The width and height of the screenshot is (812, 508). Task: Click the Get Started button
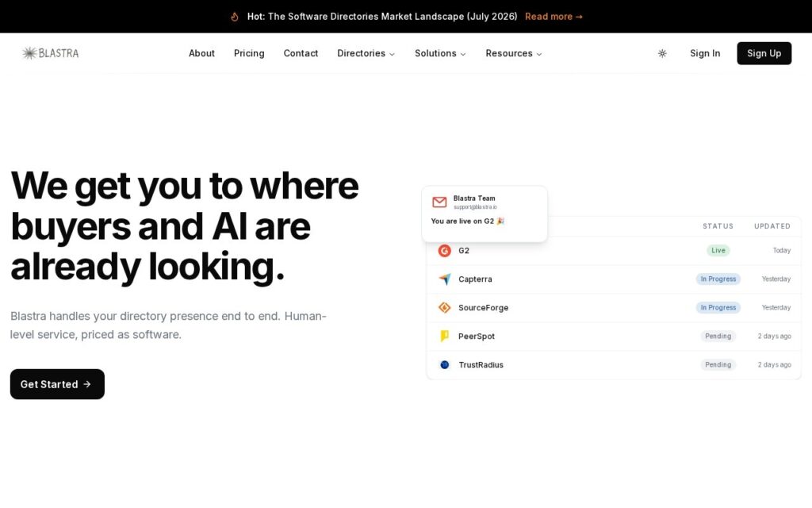tap(57, 384)
